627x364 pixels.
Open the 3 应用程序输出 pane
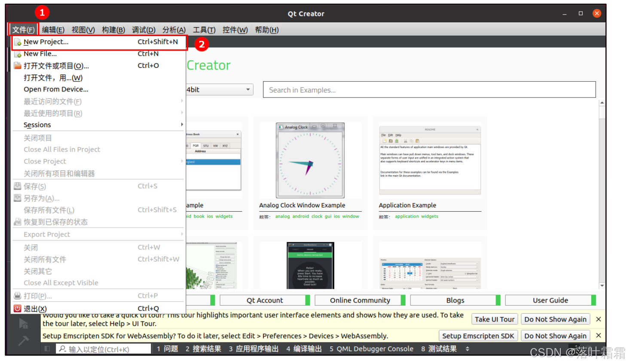tap(254, 349)
